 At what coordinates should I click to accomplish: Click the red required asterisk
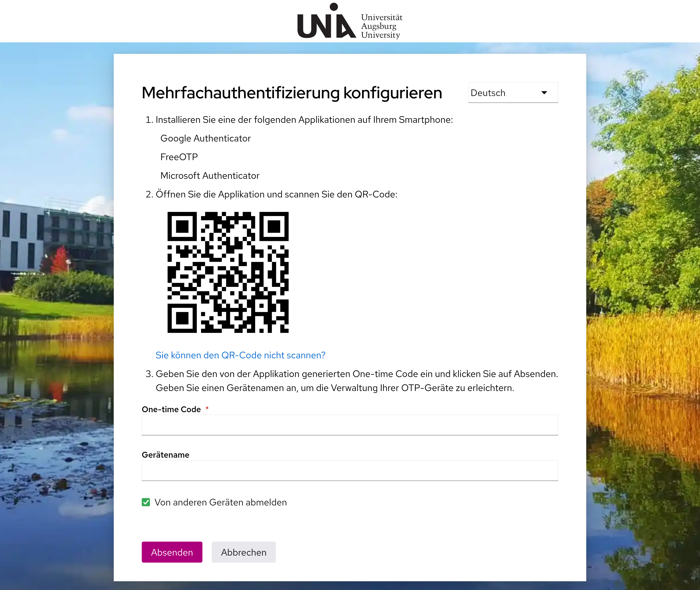(207, 408)
